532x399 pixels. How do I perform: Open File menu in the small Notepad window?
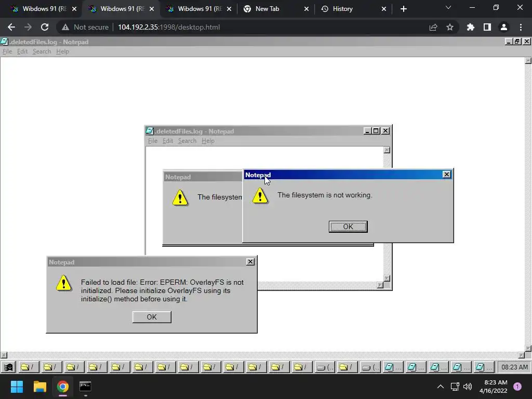153,141
